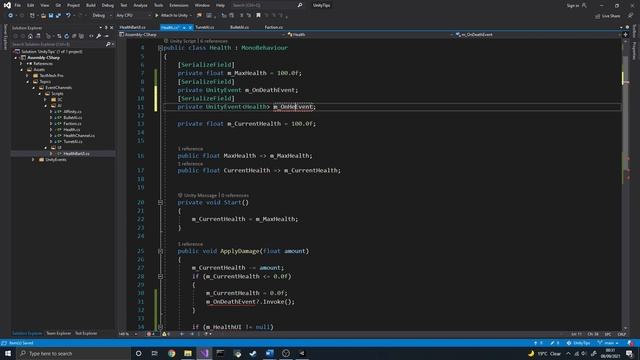640x360 pixels.
Task: Collapse the Health class outlining box
Action: pyautogui.click(x=160, y=48)
